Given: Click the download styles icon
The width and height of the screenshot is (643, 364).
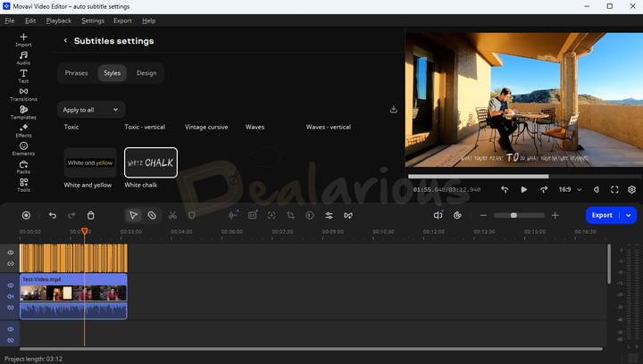Looking at the screenshot, I should coord(393,110).
